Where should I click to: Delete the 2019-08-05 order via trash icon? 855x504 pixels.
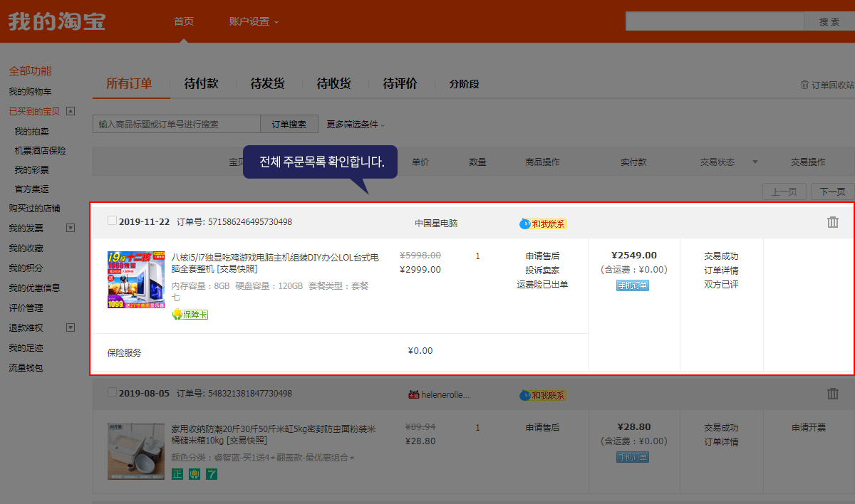(832, 394)
